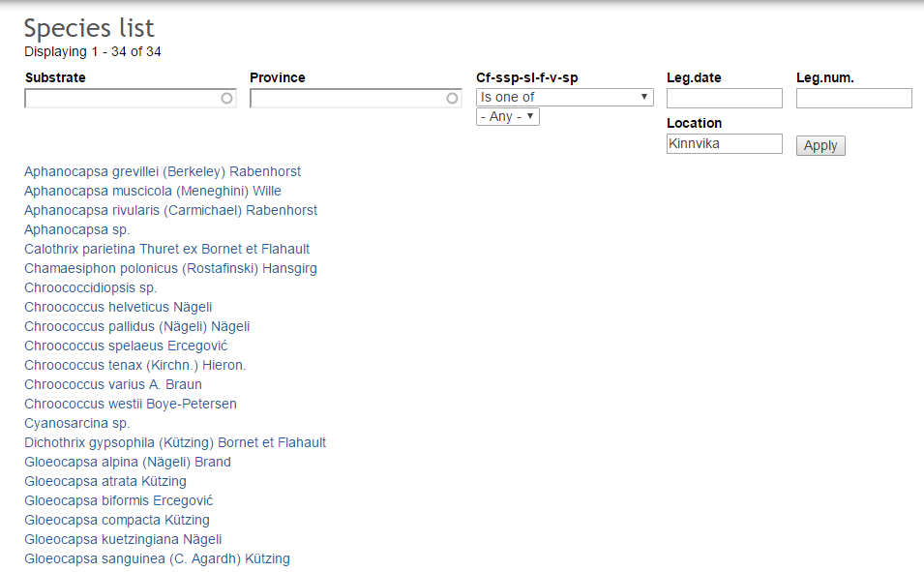Click into the Province input field
The width and height of the screenshot is (924, 572).
[346, 98]
